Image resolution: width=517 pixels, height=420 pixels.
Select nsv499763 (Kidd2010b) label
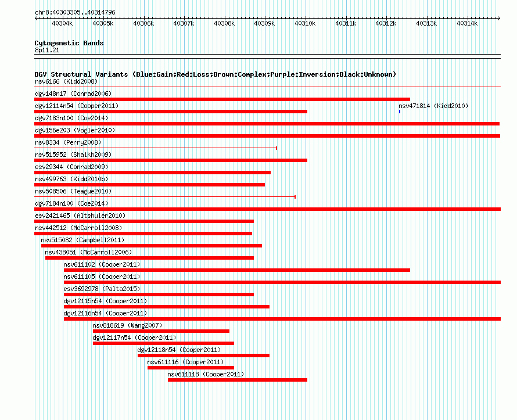click(x=71, y=179)
